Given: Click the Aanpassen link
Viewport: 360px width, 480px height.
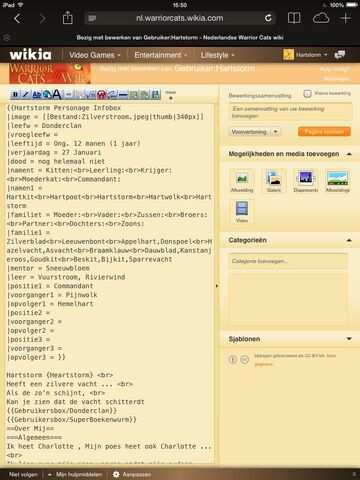Looking at the screenshot, I should tap(137, 474).
